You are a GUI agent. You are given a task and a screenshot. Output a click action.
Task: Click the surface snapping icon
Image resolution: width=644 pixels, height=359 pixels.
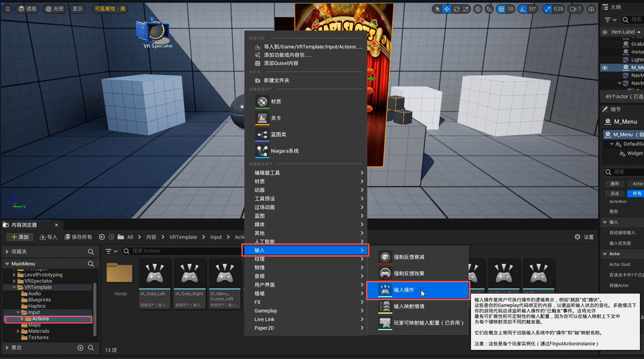489,9
